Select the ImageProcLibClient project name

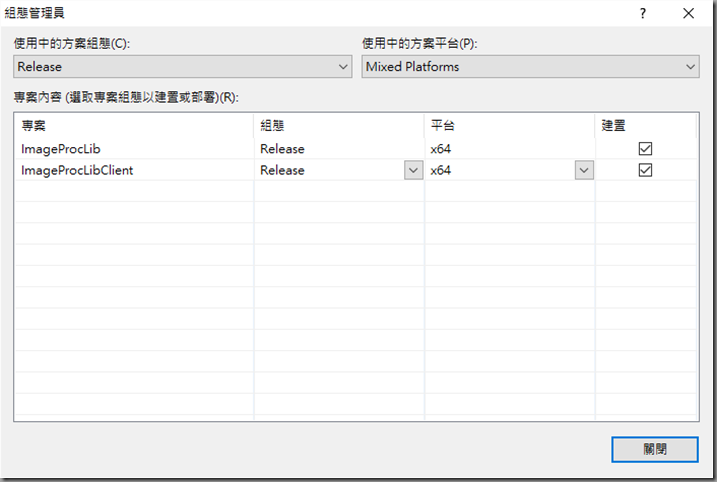click(x=77, y=171)
